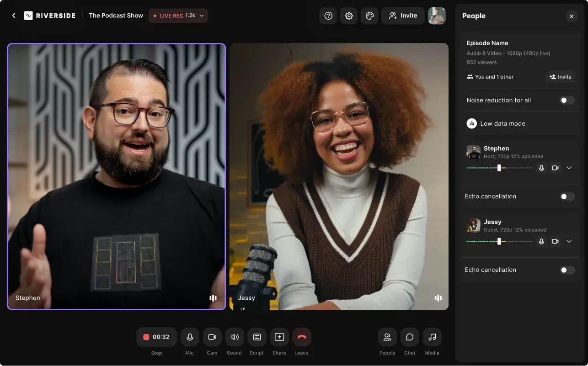Click Invite in the top toolbar
Screen dimensions: 588x366
pos(403,15)
